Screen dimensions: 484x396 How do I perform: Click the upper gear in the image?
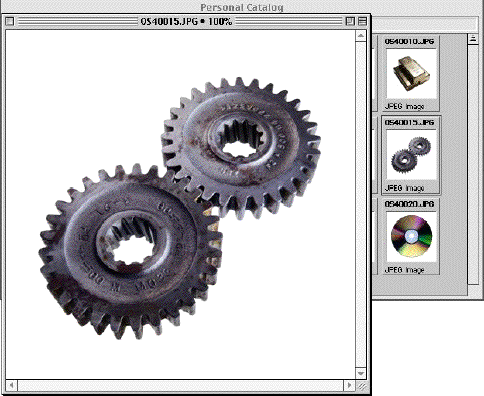click(x=241, y=147)
